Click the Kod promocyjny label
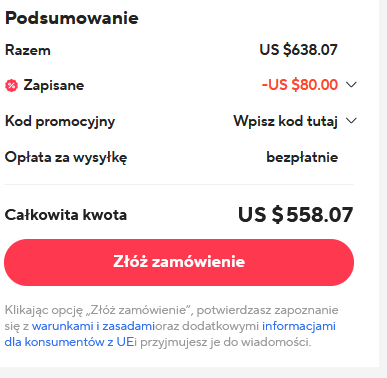The image size is (387, 378). [x=60, y=121]
